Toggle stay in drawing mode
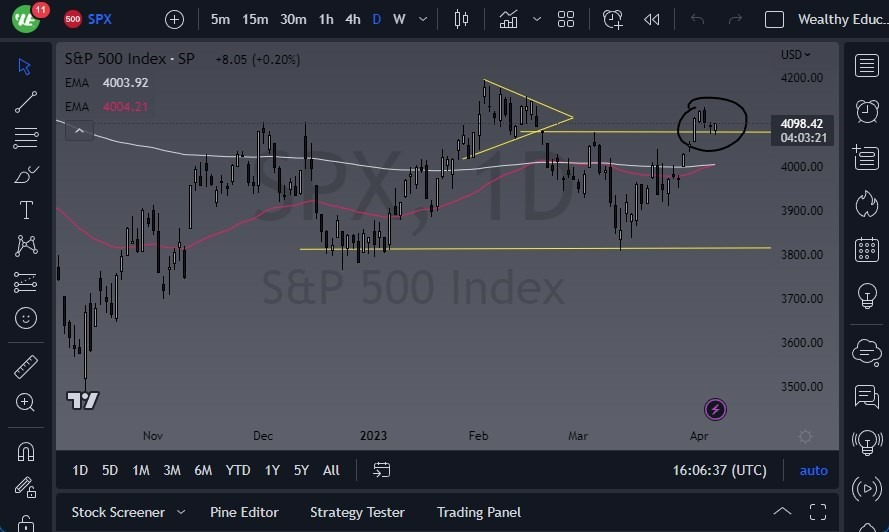This screenshot has height=532, width=889. pyautogui.click(x=26, y=487)
